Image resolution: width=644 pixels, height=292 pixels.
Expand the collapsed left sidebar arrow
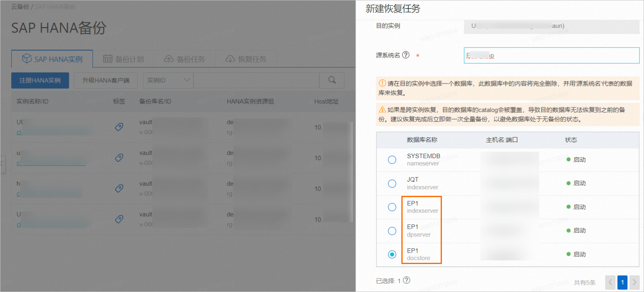[2, 164]
